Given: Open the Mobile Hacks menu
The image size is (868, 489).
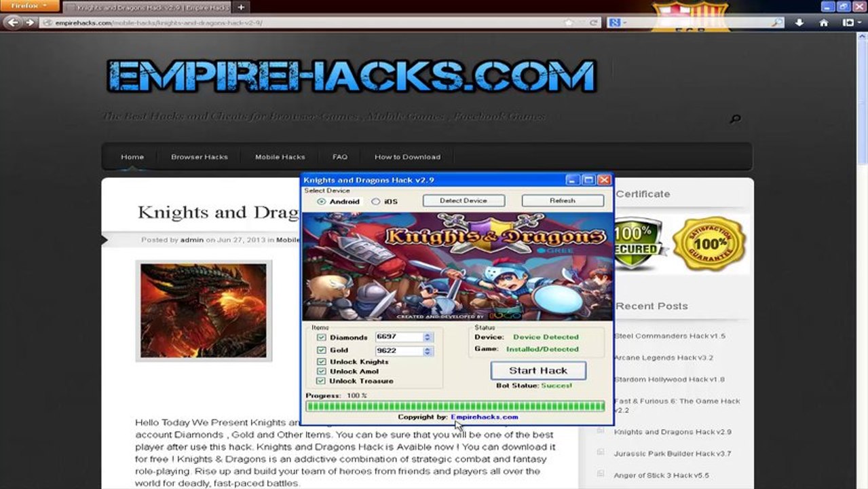Looking at the screenshot, I should click(x=280, y=157).
